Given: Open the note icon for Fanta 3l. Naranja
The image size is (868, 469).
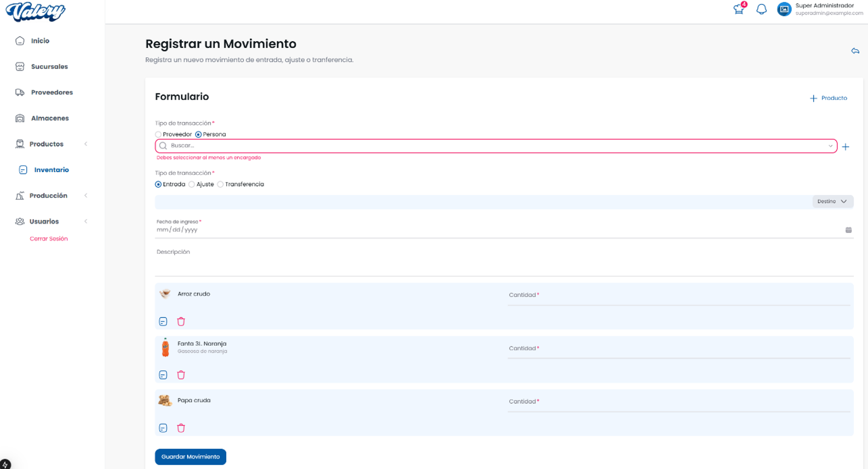Looking at the screenshot, I should click(163, 375).
